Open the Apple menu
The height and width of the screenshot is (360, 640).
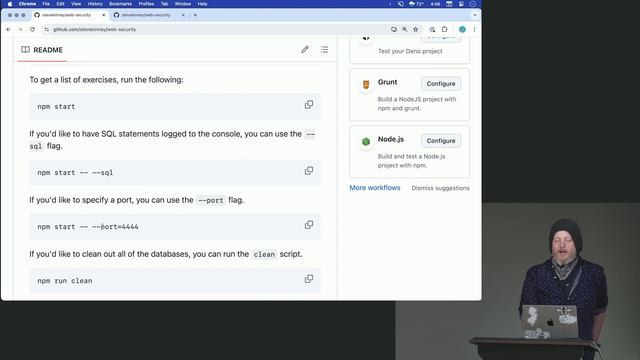point(10,4)
